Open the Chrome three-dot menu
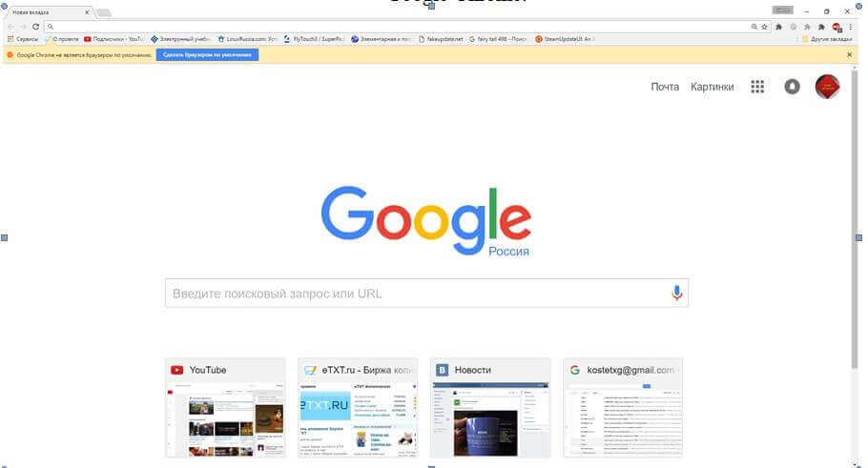 (x=849, y=27)
